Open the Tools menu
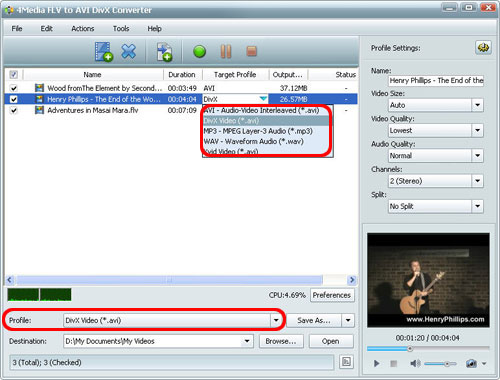500x380 pixels. 121,29
